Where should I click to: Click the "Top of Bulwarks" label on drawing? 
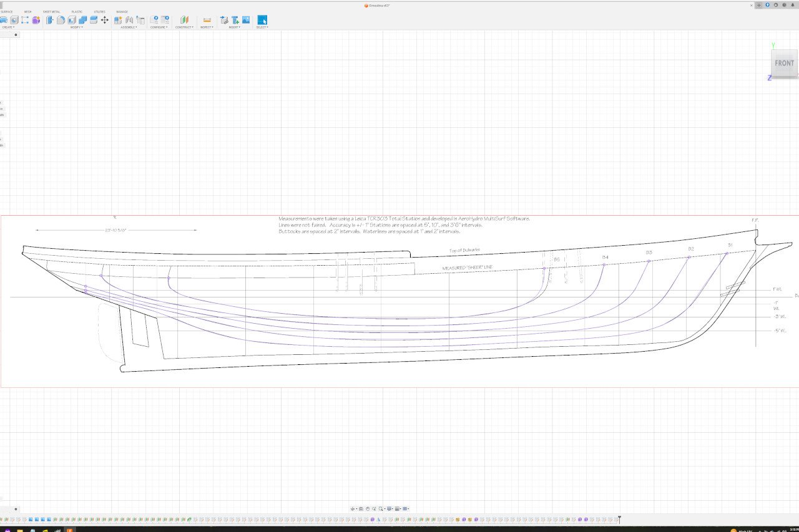click(465, 251)
